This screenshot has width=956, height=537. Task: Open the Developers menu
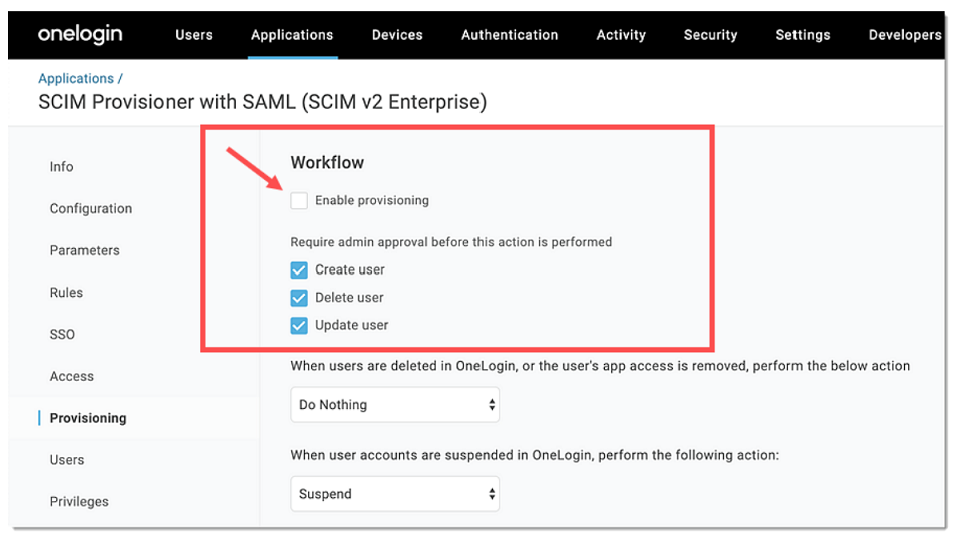click(x=905, y=35)
